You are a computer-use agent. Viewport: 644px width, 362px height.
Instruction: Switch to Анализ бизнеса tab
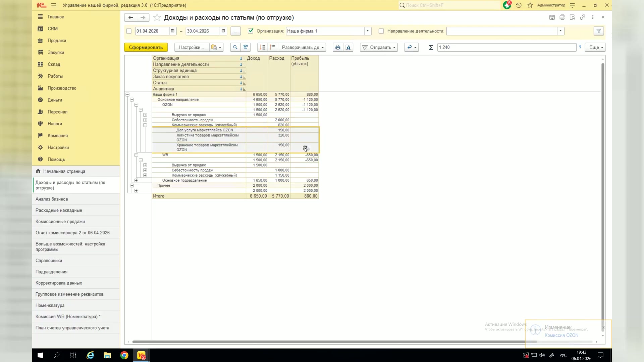click(76, 199)
